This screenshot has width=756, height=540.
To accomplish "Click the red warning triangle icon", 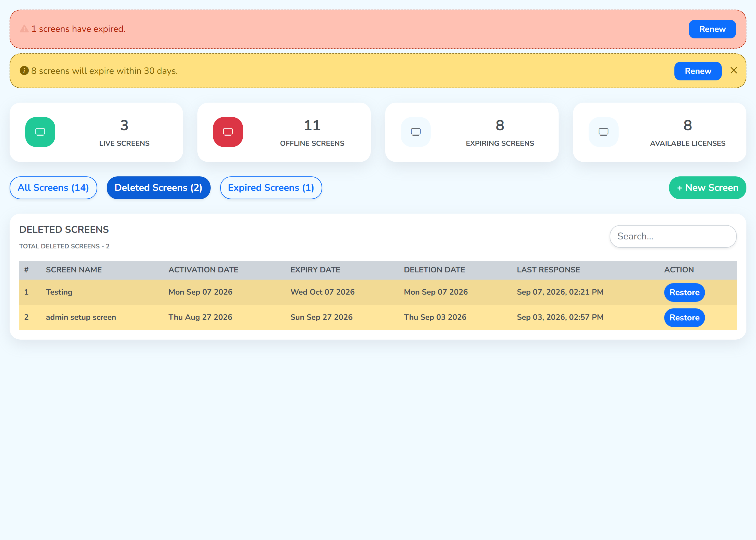I will tap(24, 29).
